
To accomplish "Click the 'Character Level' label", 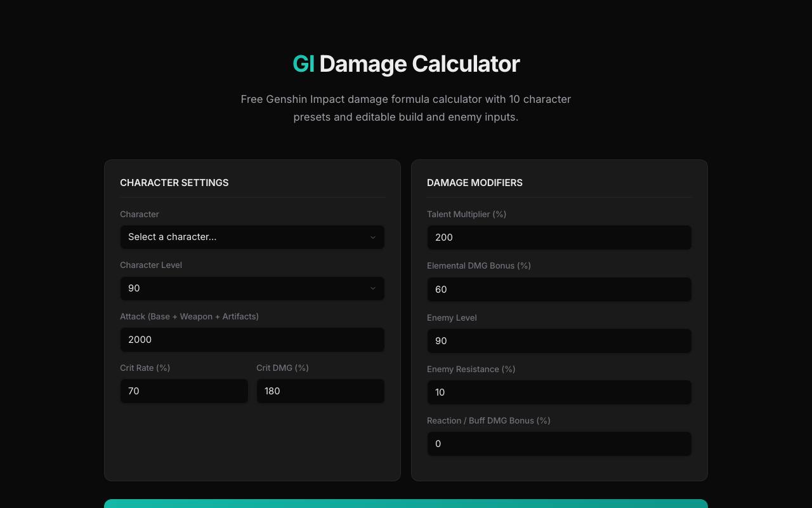I will coord(151,265).
